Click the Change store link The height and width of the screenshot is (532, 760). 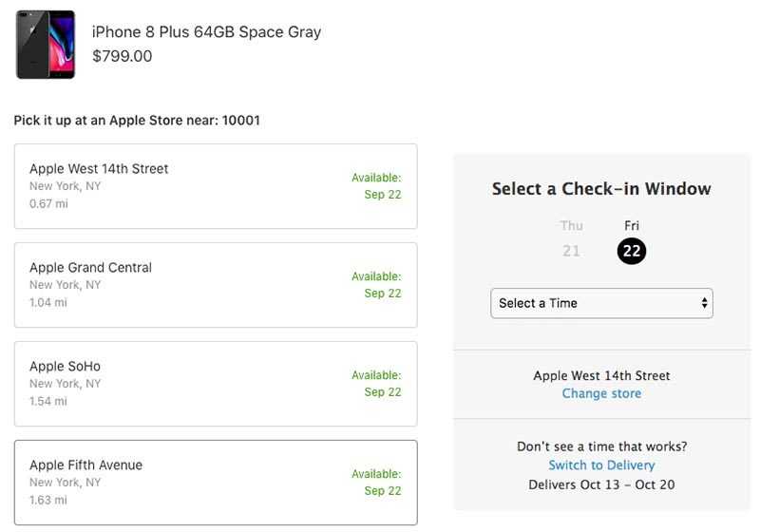[601, 393]
